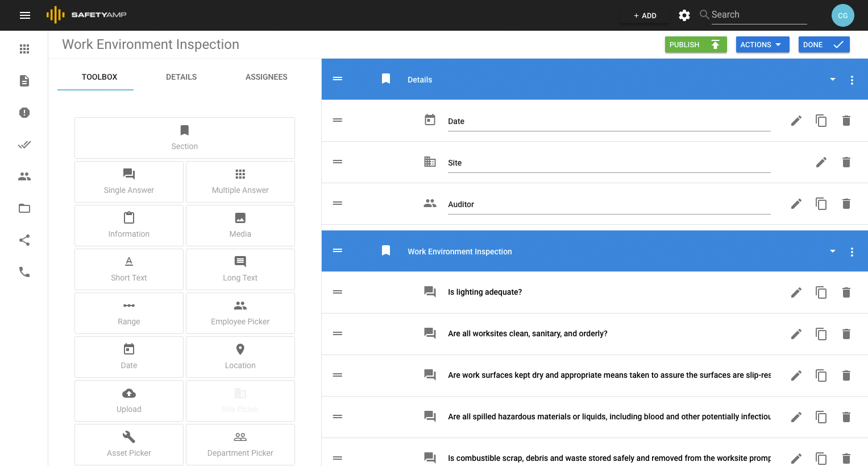Viewport: 868px width, 466px height.
Task: Collapse the Details section
Action: [832, 80]
